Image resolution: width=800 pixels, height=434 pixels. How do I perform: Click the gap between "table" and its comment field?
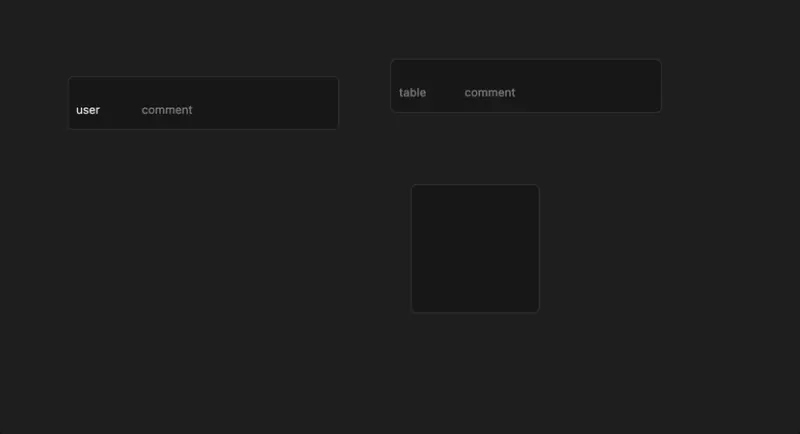(445, 92)
